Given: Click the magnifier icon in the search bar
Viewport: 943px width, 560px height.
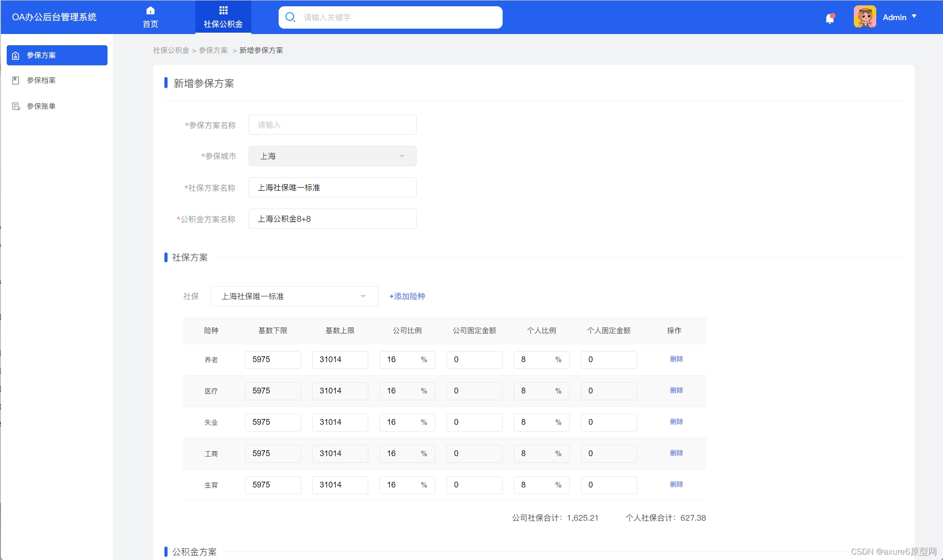Looking at the screenshot, I should tap(290, 17).
